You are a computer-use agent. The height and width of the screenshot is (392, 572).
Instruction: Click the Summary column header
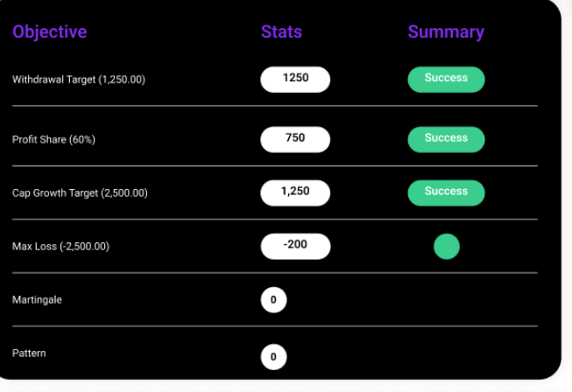[x=446, y=32]
